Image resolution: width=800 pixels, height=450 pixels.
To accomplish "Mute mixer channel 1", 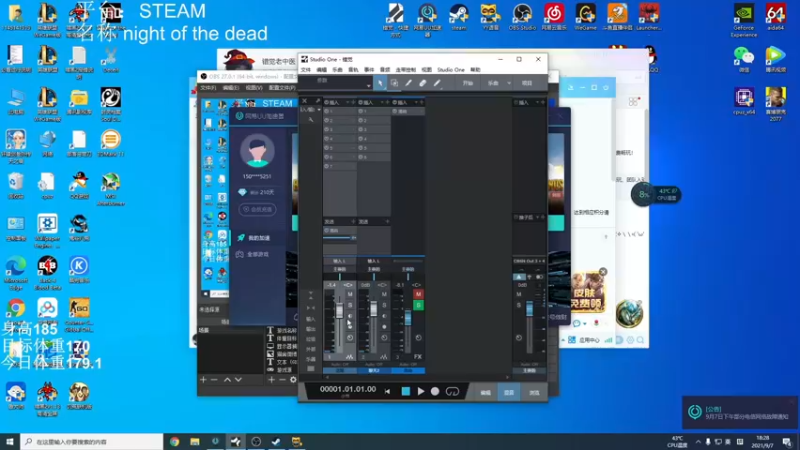I will click(x=349, y=294).
